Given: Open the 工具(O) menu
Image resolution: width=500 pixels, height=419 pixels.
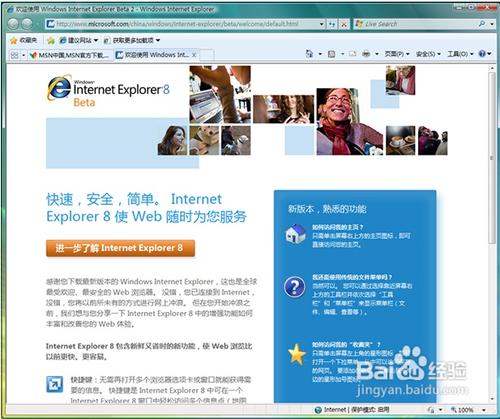Looking at the screenshot, I should tap(460, 54).
